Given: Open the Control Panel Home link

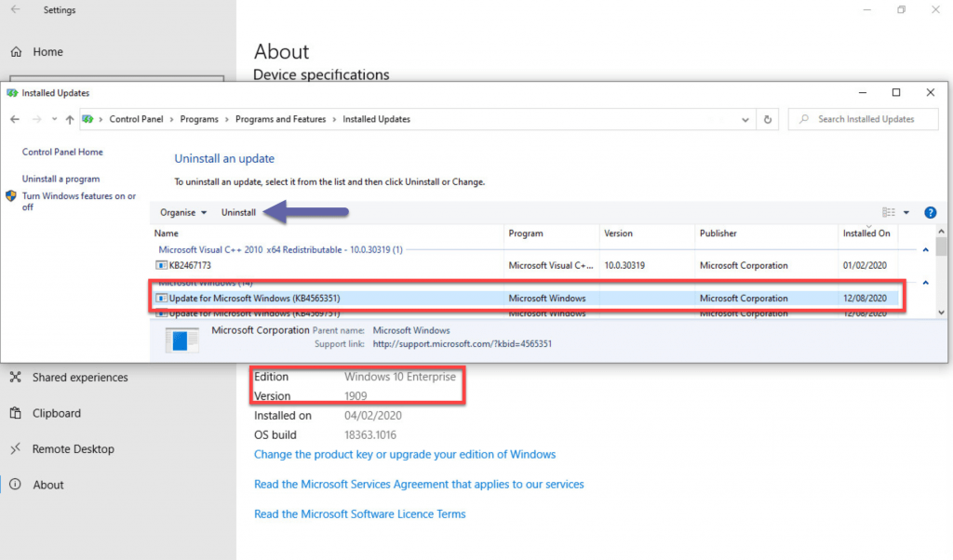Looking at the screenshot, I should pos(62,152).
